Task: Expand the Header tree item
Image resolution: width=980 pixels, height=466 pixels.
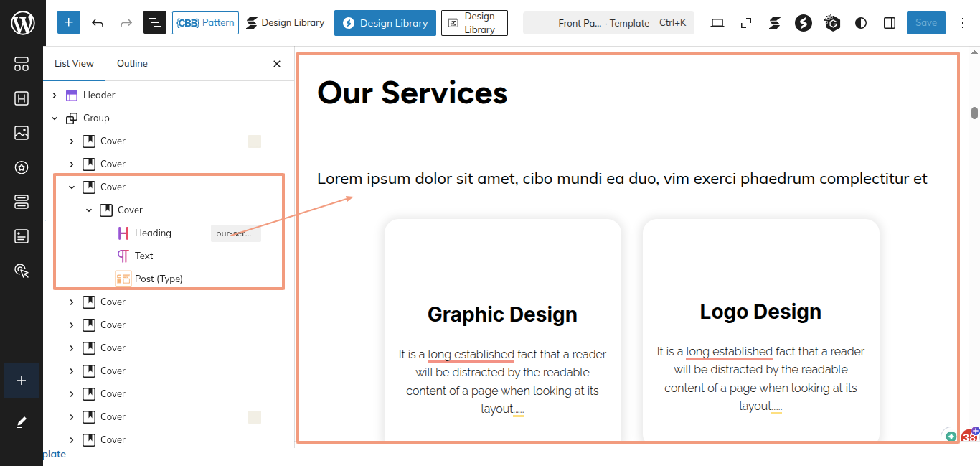Action: tap(55, 95)
